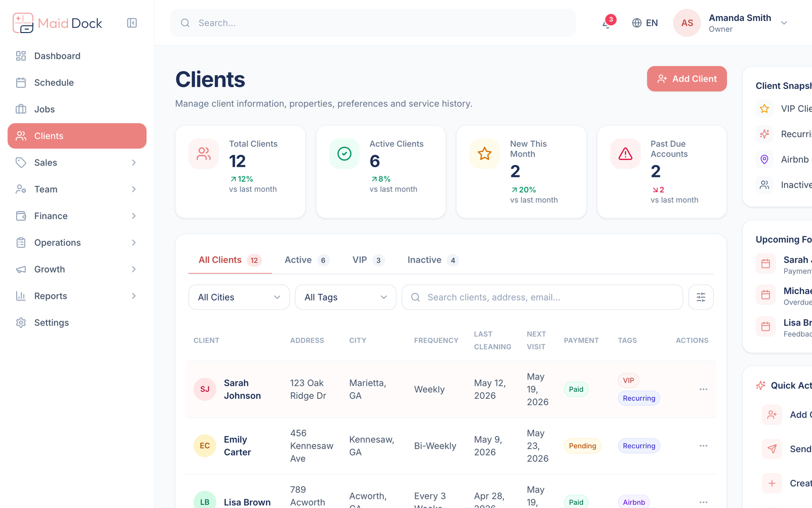
Task: Click the Growth megaphone icon
Action: (x=21, y=269)
